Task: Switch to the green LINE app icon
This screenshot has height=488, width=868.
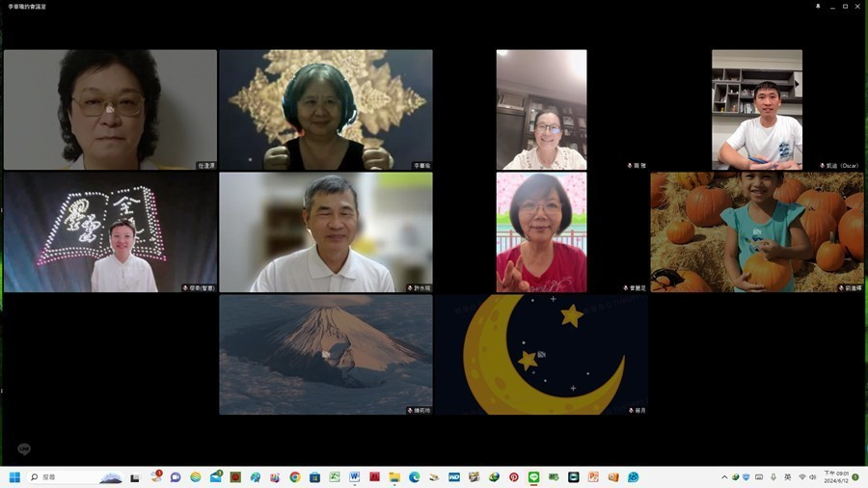Action: [533, 477]
